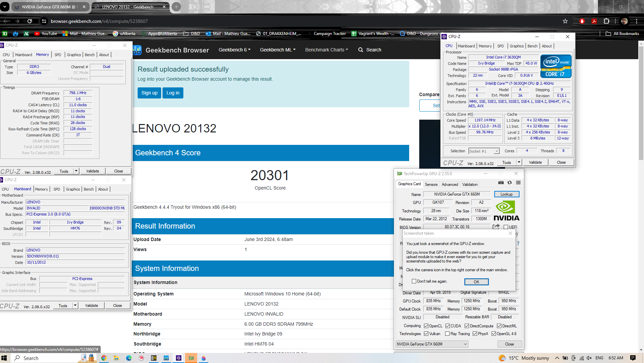Open File Explorer from the taskbar

116,358
